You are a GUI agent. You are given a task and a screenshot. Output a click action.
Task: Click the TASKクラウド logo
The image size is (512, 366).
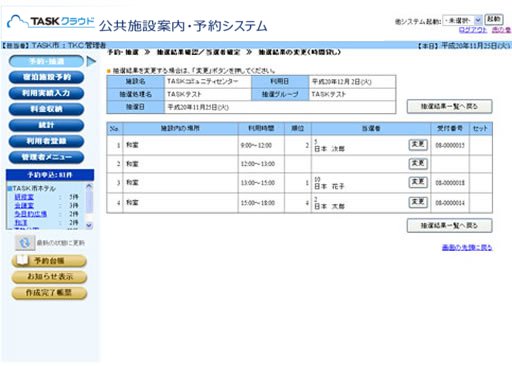(x=51, y=22)
